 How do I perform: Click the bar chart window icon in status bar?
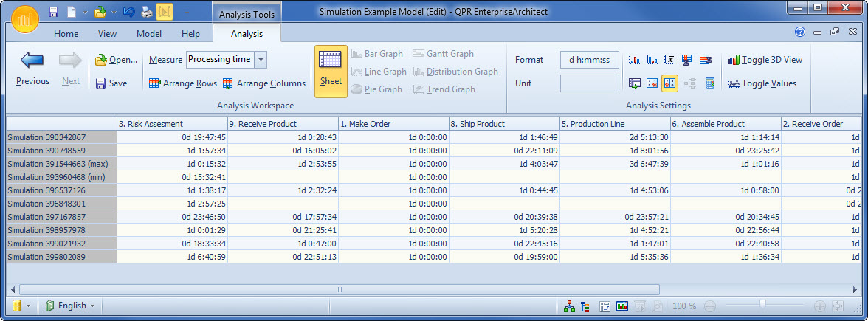pos(622,306)
